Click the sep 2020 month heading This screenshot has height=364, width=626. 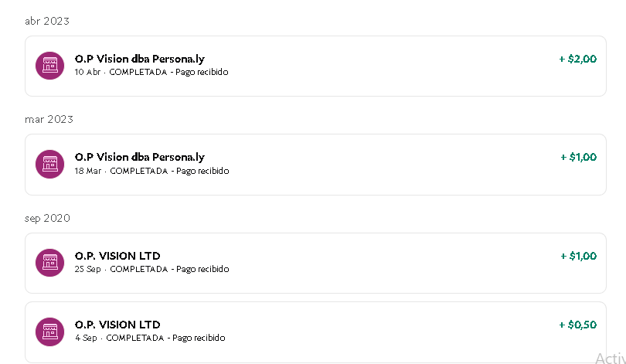pos(47,218)
